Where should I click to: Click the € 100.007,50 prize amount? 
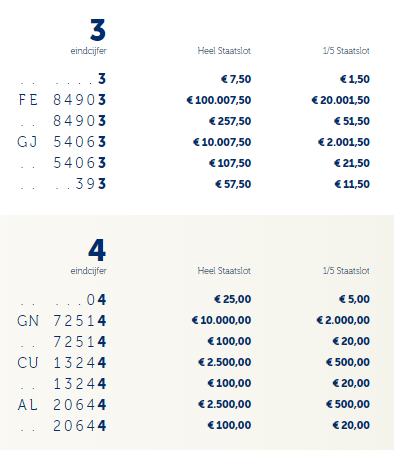[x=219, y=100]
